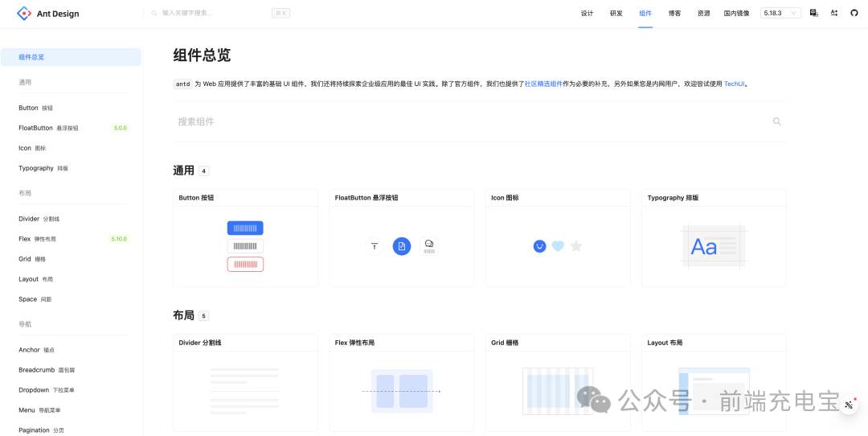Click the star icon in Icon card
The width and height of the screenshot is (868, 436).
click(576, 246)
